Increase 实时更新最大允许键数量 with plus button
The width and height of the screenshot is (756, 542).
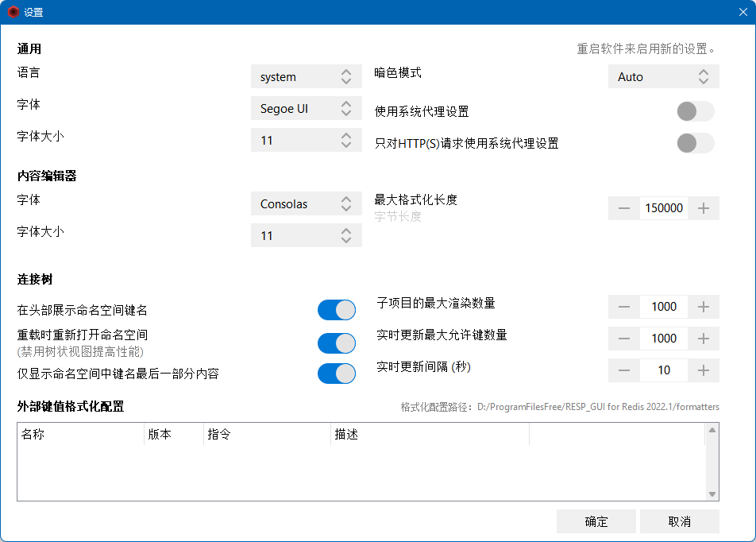[x=704, y=339]
